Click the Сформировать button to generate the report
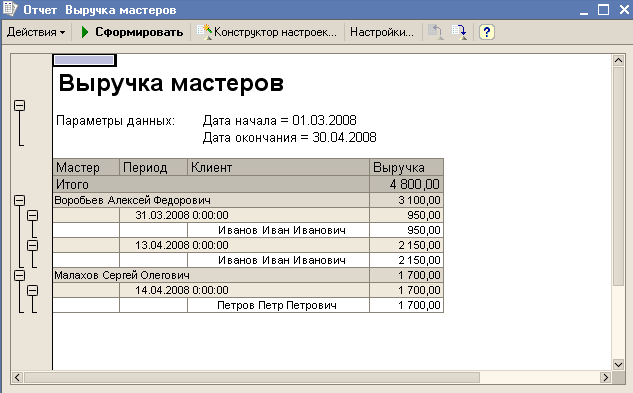 pos(132,32)
